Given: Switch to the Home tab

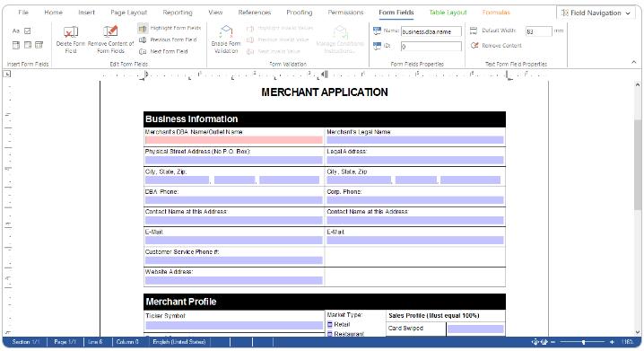Looking at the screenshot, I should [x=54, y=13].
